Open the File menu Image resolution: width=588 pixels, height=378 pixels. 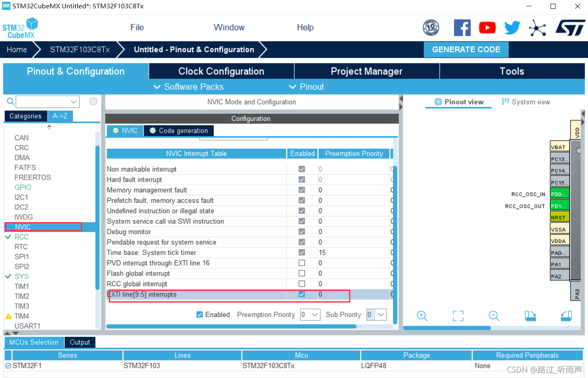(x=137, y=28)
